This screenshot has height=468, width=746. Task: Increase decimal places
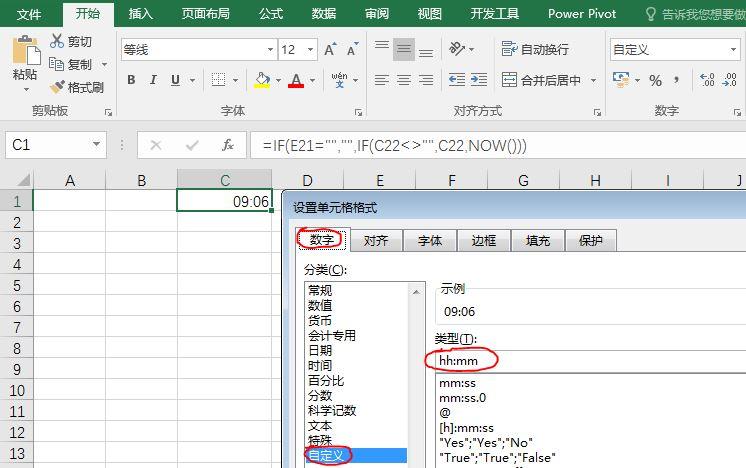[707, 80]
